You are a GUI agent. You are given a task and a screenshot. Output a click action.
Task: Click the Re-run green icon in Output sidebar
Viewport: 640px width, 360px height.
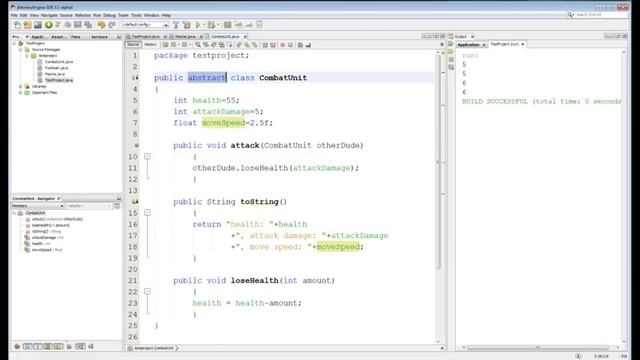click(x=451, y=44)
